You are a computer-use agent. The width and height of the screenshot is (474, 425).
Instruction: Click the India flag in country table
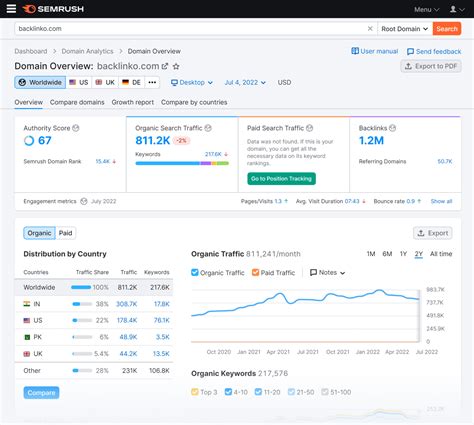pos(27,304)
